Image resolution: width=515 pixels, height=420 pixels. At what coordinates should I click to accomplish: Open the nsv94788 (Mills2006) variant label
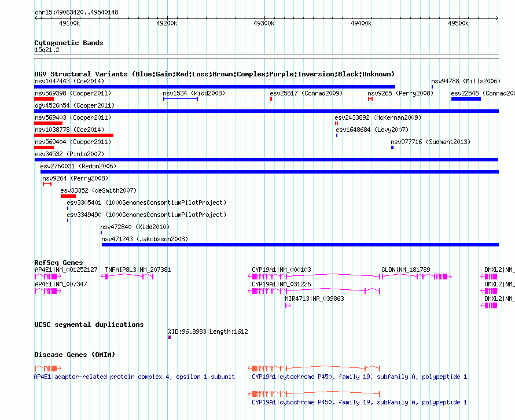pos(466,81)
